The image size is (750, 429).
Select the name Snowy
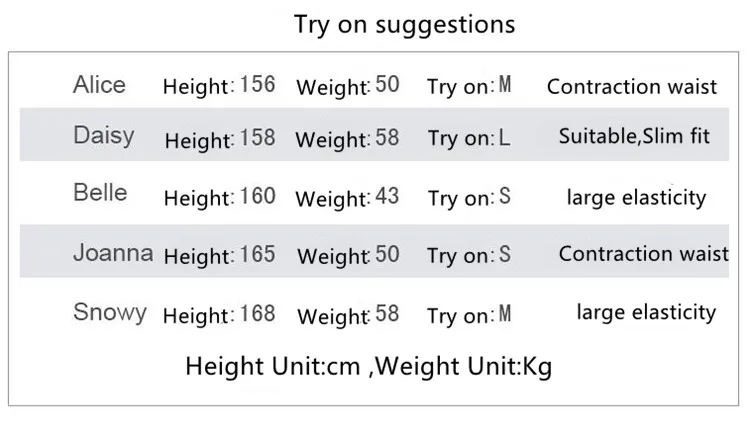[110, 313]
